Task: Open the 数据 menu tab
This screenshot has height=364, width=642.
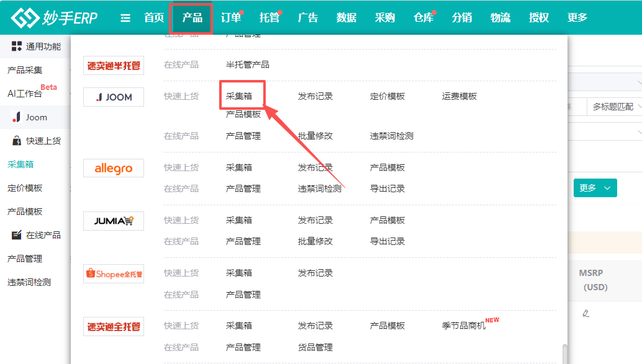Action: tap(346, 17)
